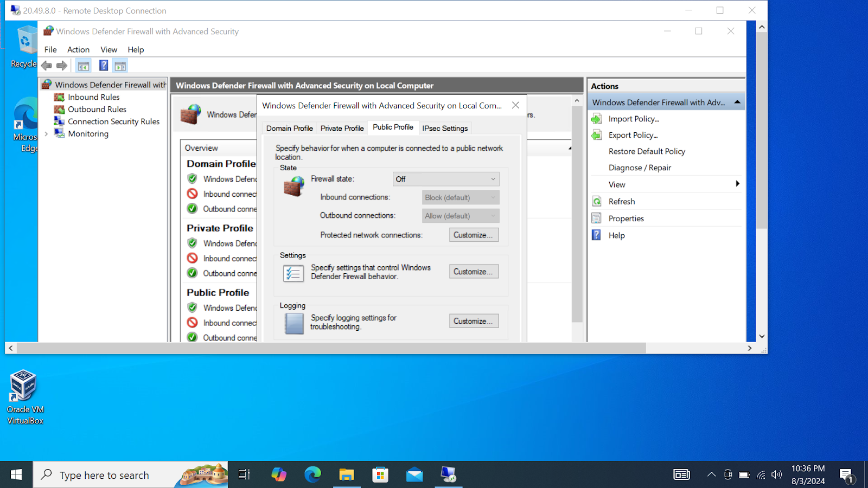Click Show/Hide Console Tree toolbar icon
Screen dimensions: 868x488
84,66
